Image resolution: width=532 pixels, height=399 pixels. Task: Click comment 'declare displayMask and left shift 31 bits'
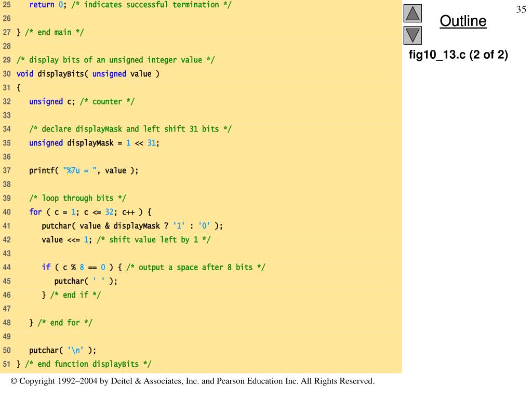130,129
